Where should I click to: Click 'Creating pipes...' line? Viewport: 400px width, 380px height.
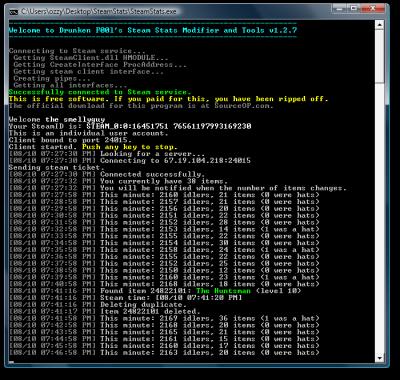52,78
